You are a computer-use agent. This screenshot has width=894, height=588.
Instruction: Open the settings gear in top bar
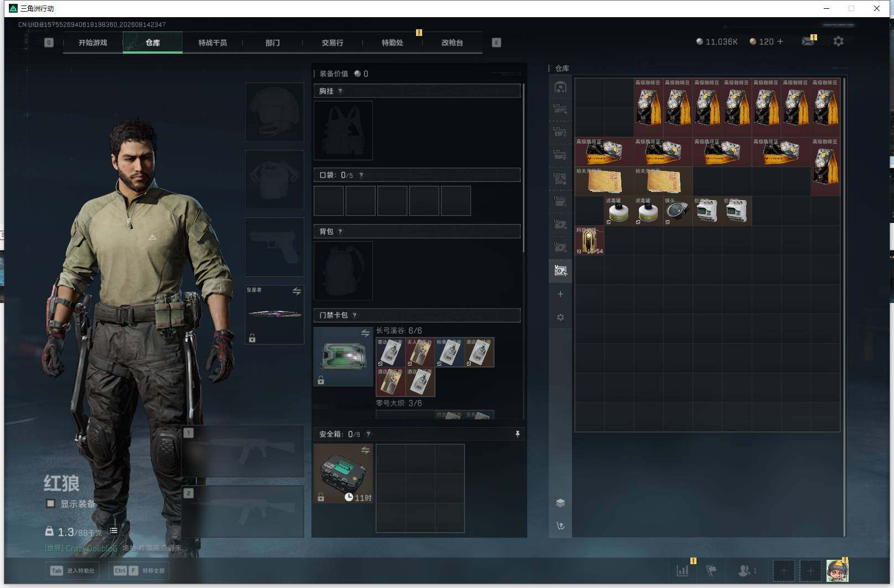point(838,41)
